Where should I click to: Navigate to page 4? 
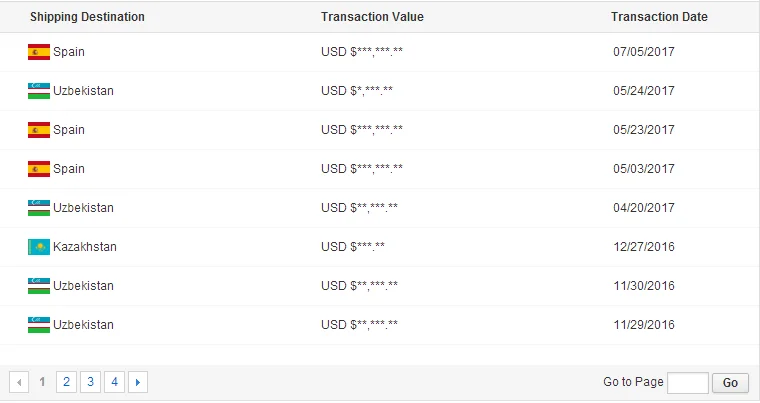(115, 382)
